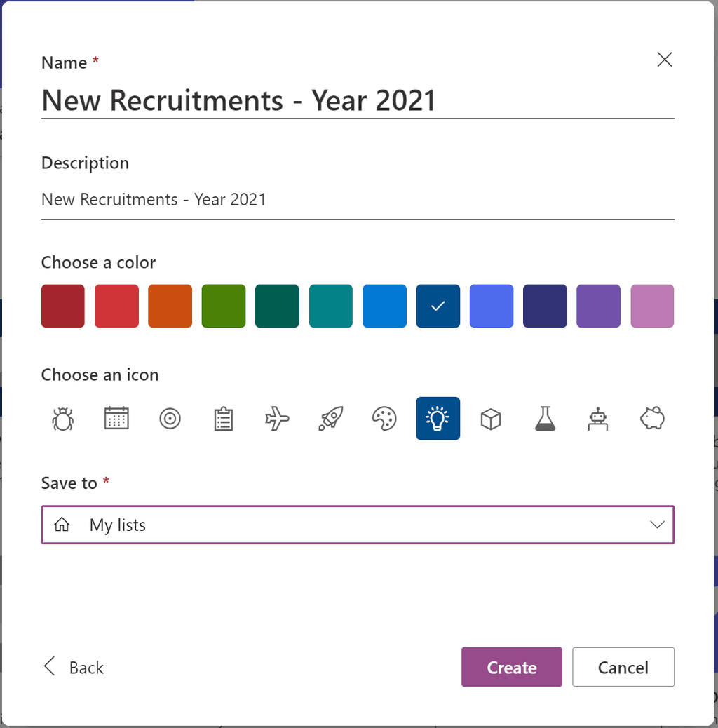The image size is (718, 728).
Task: Choose the cube icon
Action: coord(491,419)
